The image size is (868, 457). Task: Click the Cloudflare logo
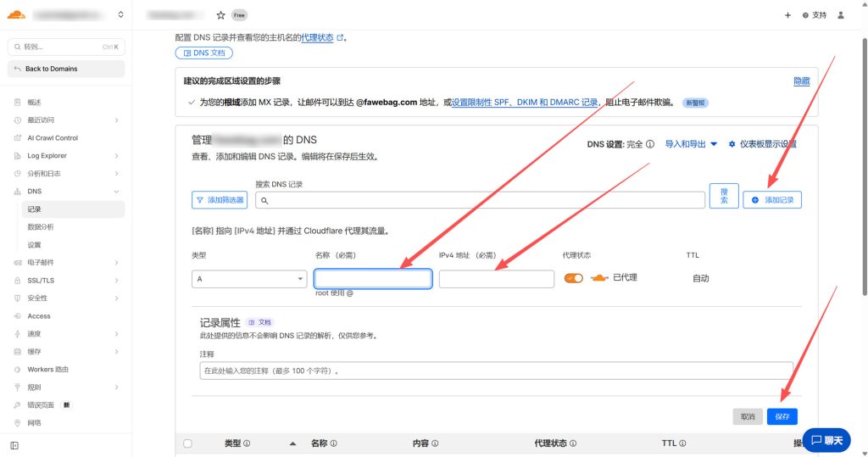(16, 15)
